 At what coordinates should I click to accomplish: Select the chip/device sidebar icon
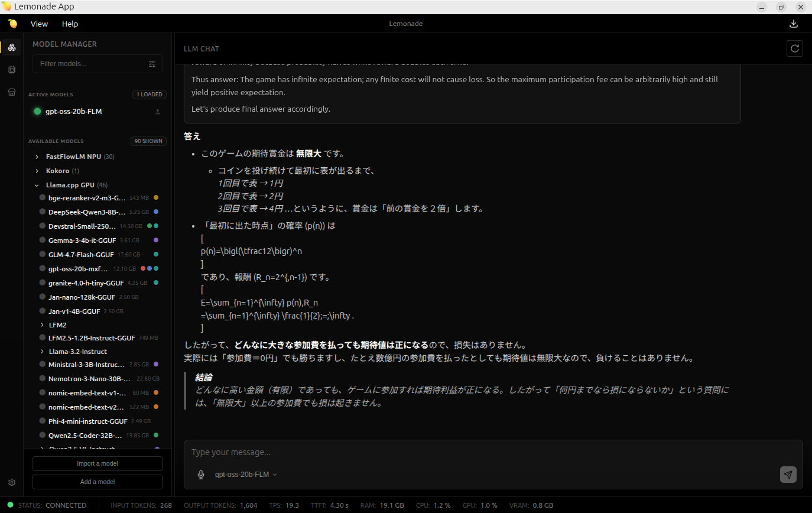(x=11, y=69)
